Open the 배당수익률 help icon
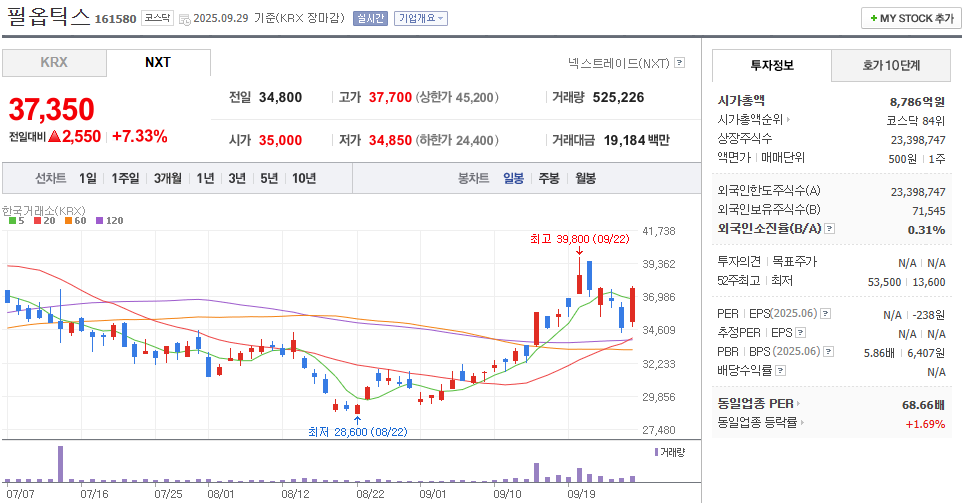Screen dimensions: 967x503 pyautogui.click(x=780, y=370)
